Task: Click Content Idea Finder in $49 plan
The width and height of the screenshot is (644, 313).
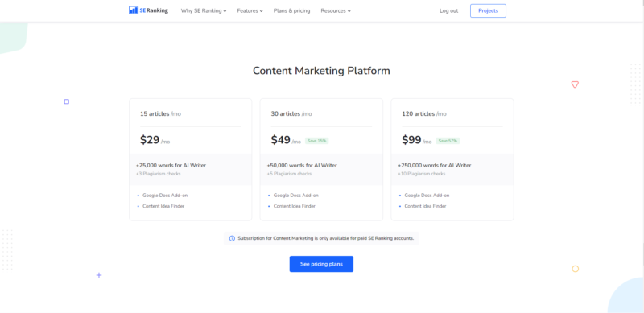Action: 295,206
